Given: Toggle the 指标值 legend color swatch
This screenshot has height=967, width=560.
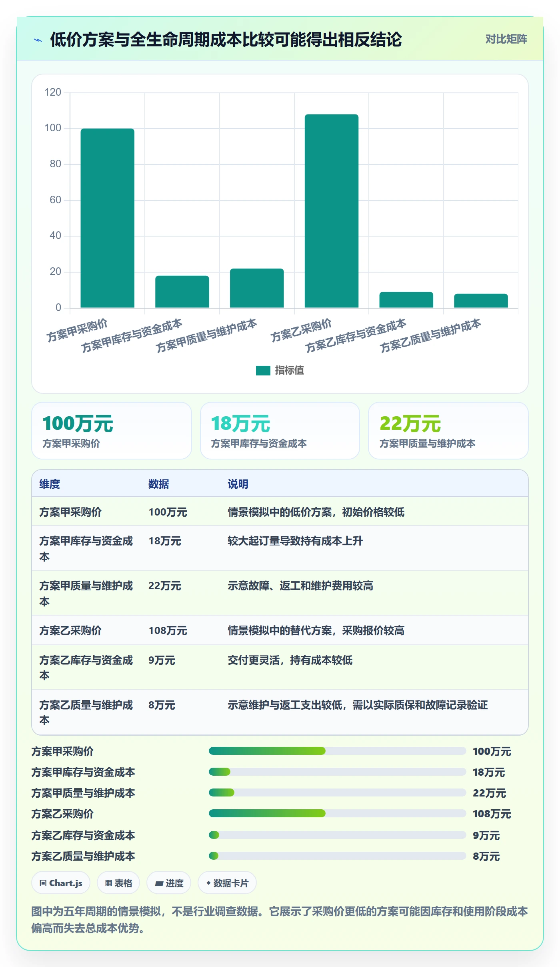Looking at the screenshot, I should [263, 371].
